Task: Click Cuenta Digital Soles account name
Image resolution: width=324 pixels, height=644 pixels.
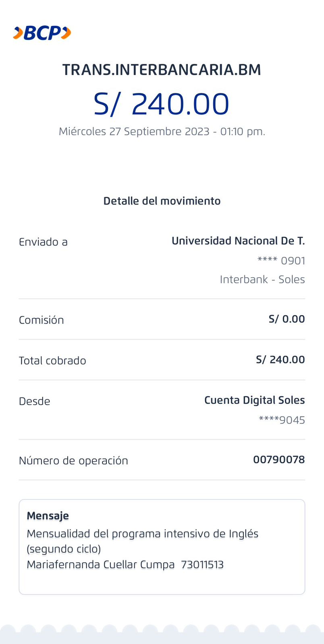Action: 254,400
